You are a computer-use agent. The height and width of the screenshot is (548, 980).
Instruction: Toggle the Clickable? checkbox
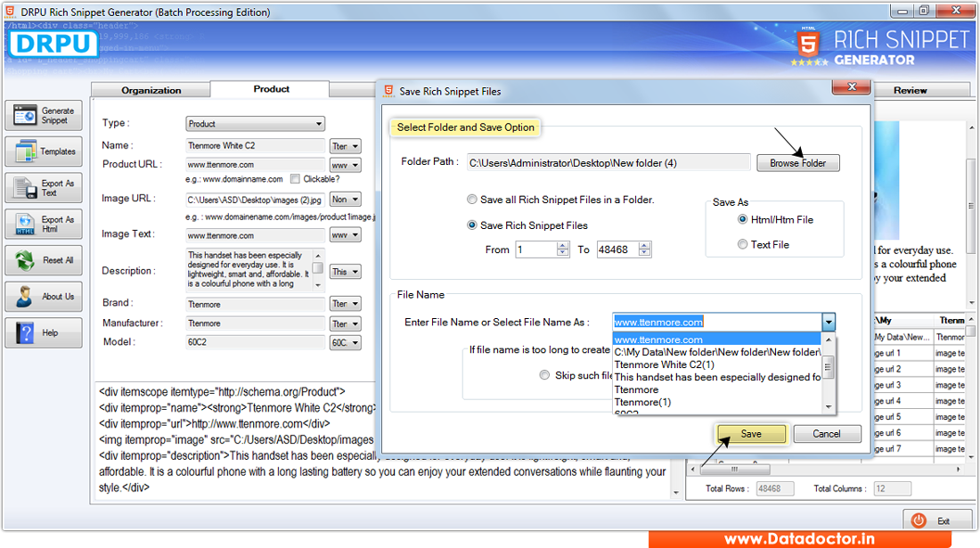295,179
